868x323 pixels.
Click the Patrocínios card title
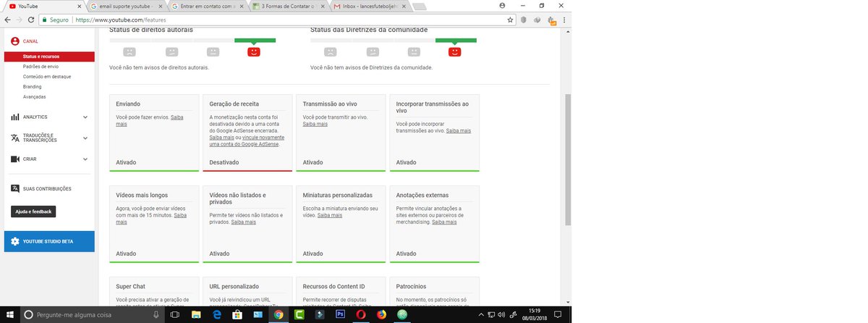tap(412, 286)
